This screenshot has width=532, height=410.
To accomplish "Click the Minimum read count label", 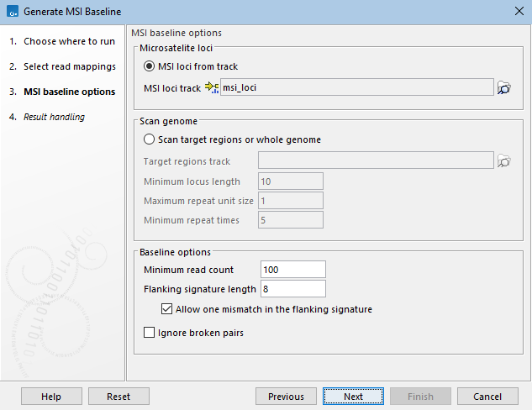I will [x=188, y=270].
